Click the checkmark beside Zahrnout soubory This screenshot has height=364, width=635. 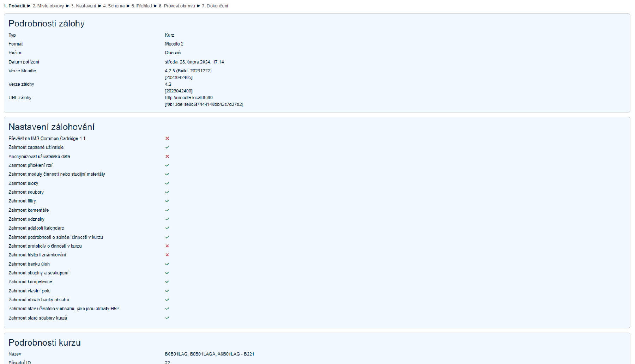pos(167,192)
